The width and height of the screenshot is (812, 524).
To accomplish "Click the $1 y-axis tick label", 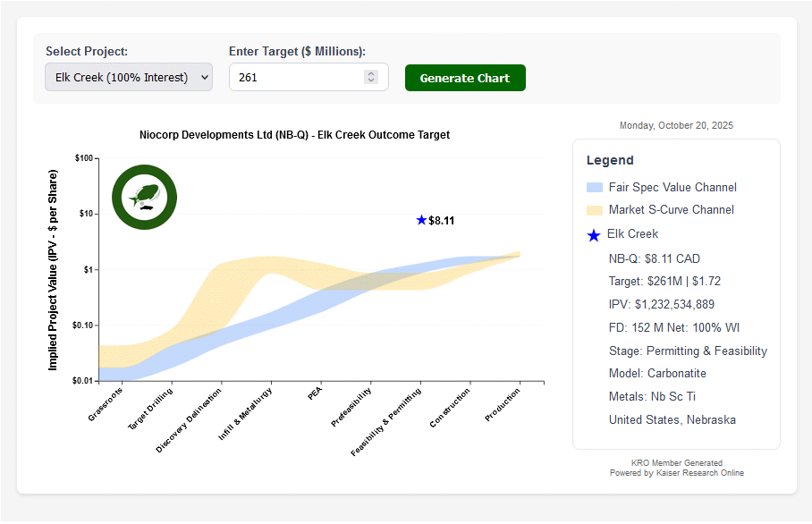I will [x=88, y=269].
